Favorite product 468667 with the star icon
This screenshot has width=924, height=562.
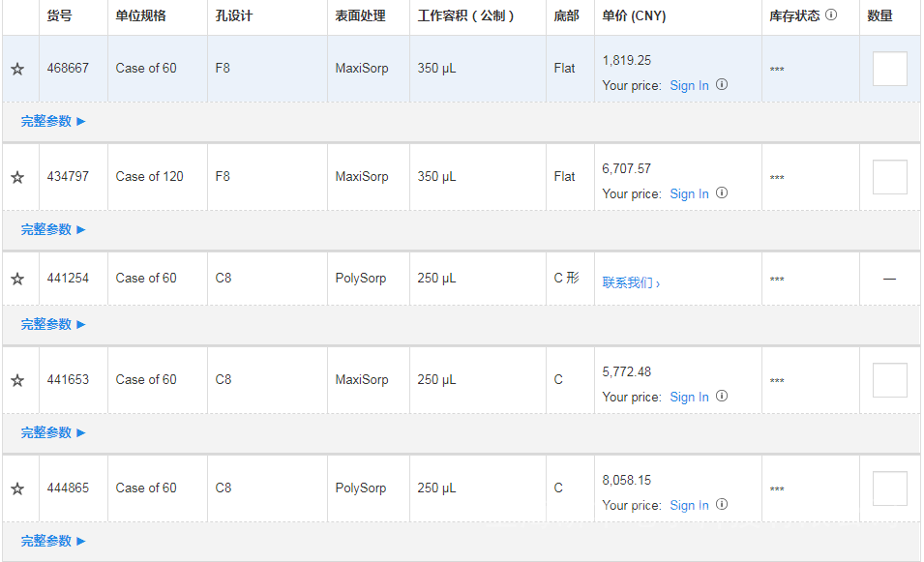tap(17, 69)
